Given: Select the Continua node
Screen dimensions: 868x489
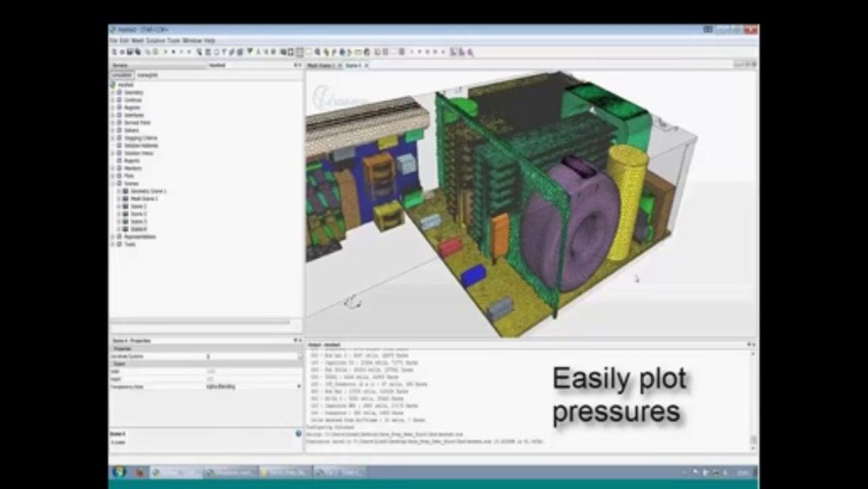Looking at the screenshot, I should click(x=133, y=100).
